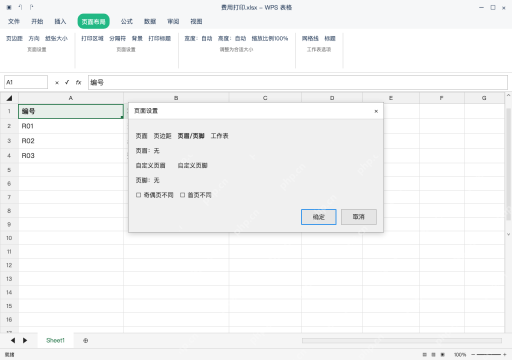Image resolution: width=512 pixels, height=360 pixels.
Task: Open the 缩放比例100% control in ribbon
Action: point(270,38)
